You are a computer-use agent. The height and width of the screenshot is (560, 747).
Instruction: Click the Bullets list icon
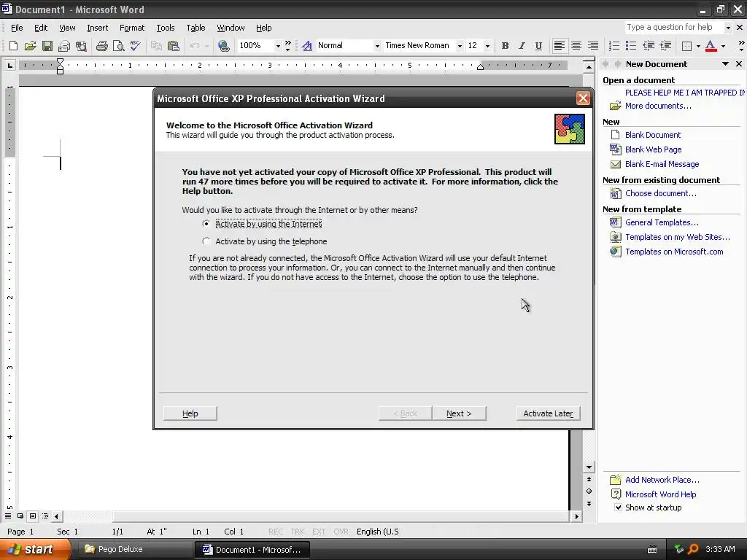pos(631,46)
